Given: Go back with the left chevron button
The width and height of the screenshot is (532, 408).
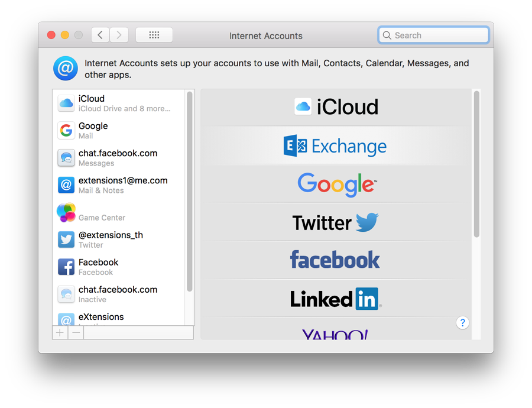Looking at the screenshot, I should coord(100,35).
